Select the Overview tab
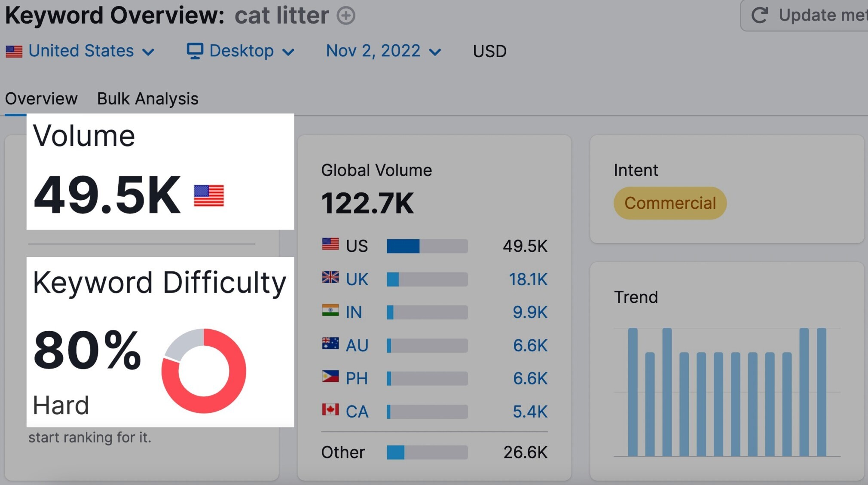 [x=41, y=99]
